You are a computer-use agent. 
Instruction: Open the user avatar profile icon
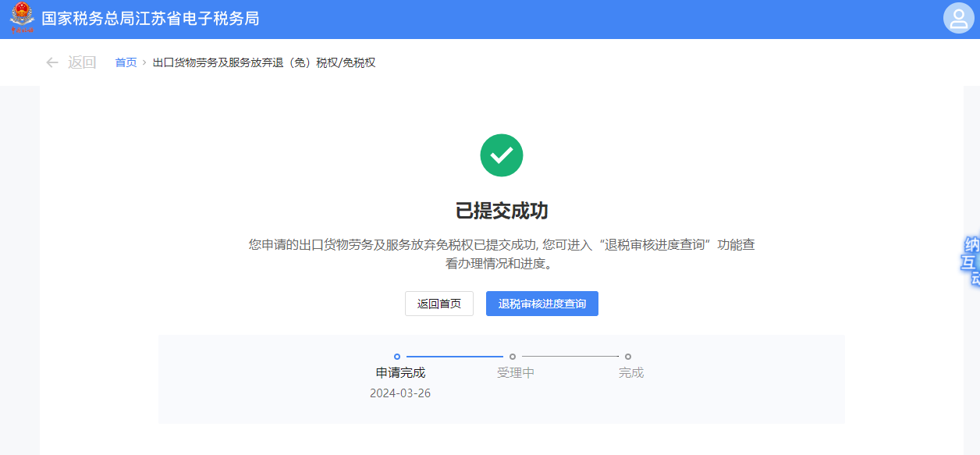coord(958,19)
